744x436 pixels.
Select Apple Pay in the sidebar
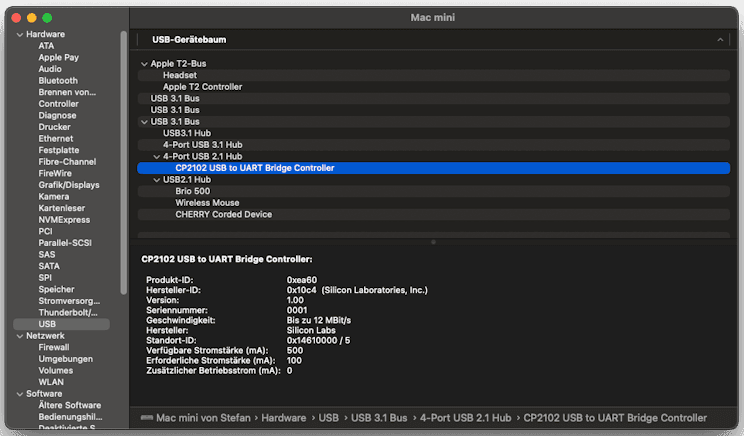(58, 57)
